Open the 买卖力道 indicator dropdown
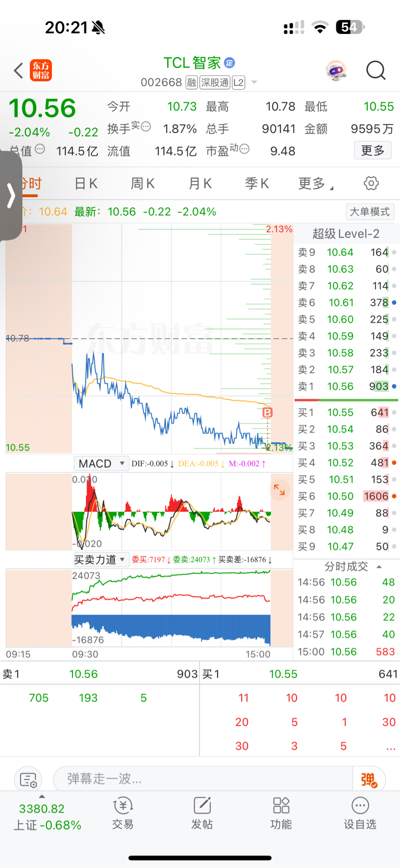The image size is (400, 868). coord(101,559)
